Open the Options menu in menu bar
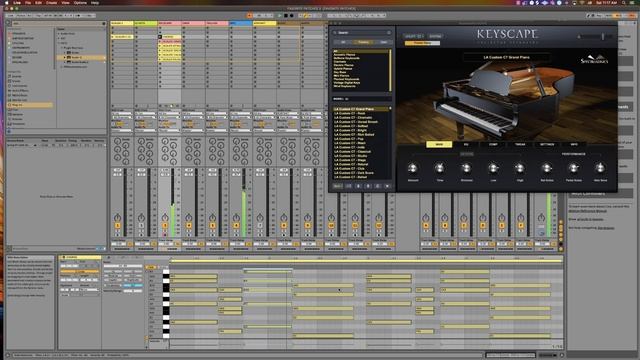The image size is (640, 360). [x=80, y=2]
